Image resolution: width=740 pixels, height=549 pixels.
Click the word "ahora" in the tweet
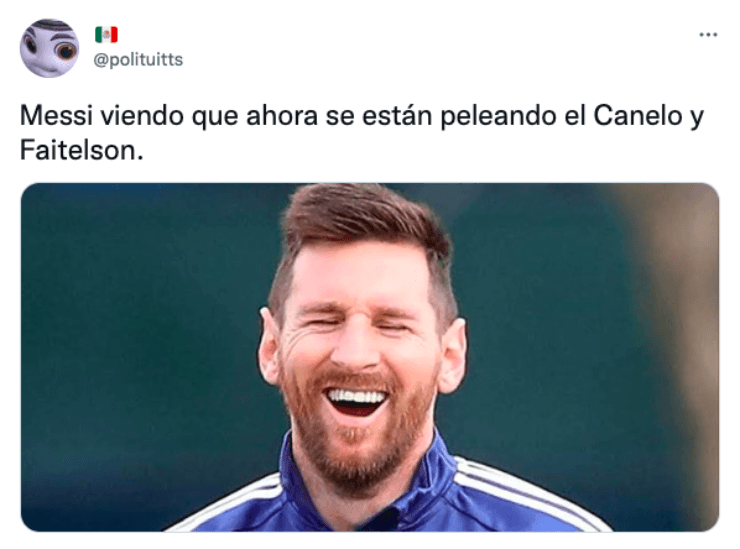282,115
